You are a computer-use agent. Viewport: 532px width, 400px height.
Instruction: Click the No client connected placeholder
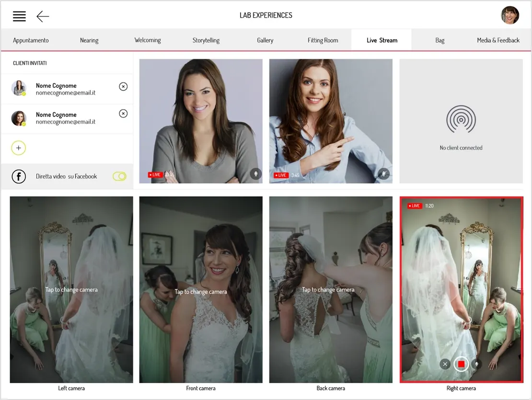(461, 121)
